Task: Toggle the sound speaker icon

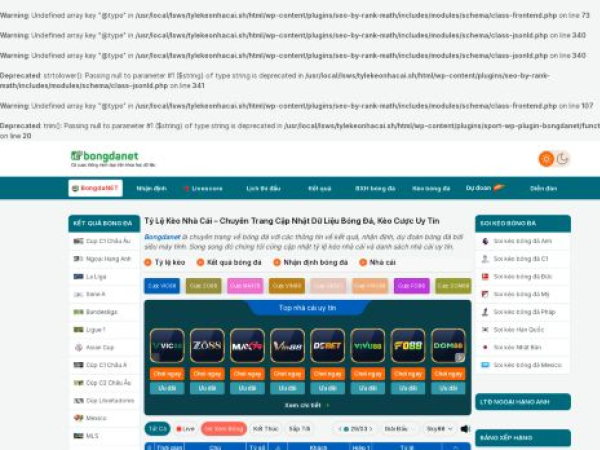Action: [464, 428]
